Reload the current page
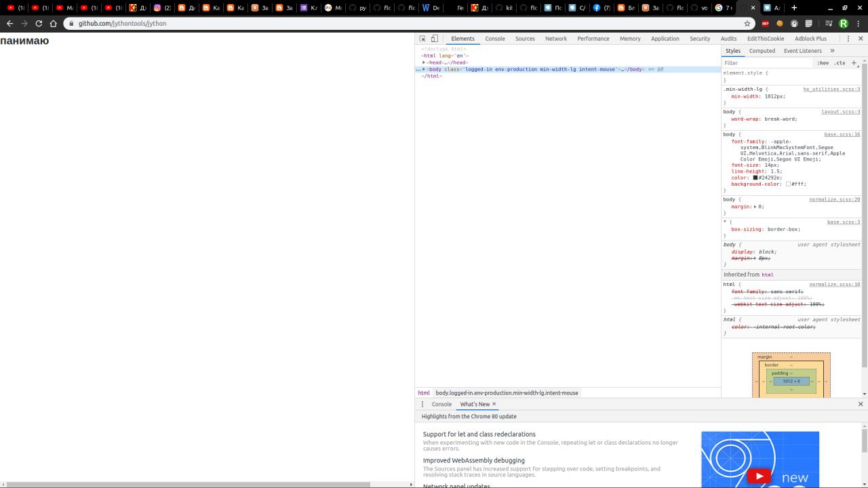Screen dimensions: 868x488 pyautogui.click(x=39, y=23)
